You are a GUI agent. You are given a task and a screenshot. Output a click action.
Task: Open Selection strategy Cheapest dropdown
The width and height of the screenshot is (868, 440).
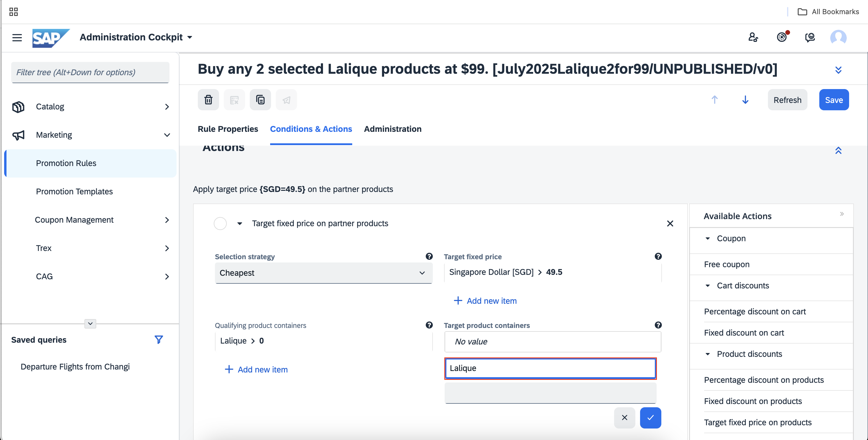click(324, 273)
